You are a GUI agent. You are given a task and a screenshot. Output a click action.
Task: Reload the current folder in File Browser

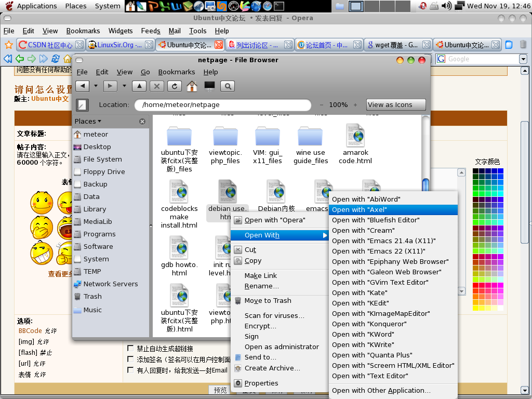(x=175, y=86)
